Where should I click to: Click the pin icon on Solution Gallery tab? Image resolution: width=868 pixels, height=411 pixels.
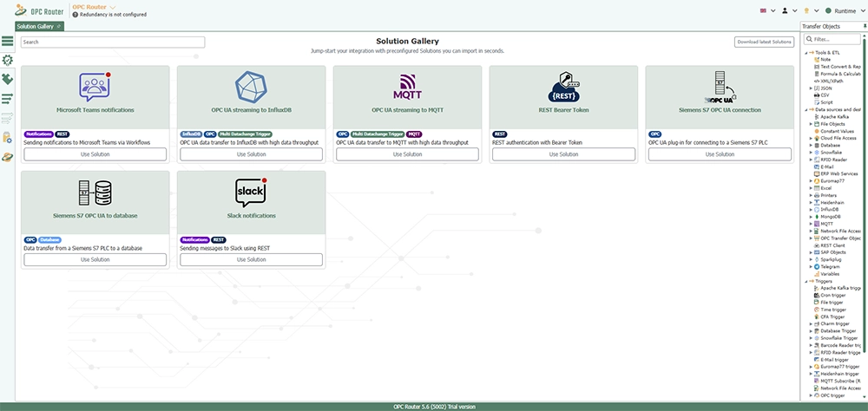coord(59,26)
